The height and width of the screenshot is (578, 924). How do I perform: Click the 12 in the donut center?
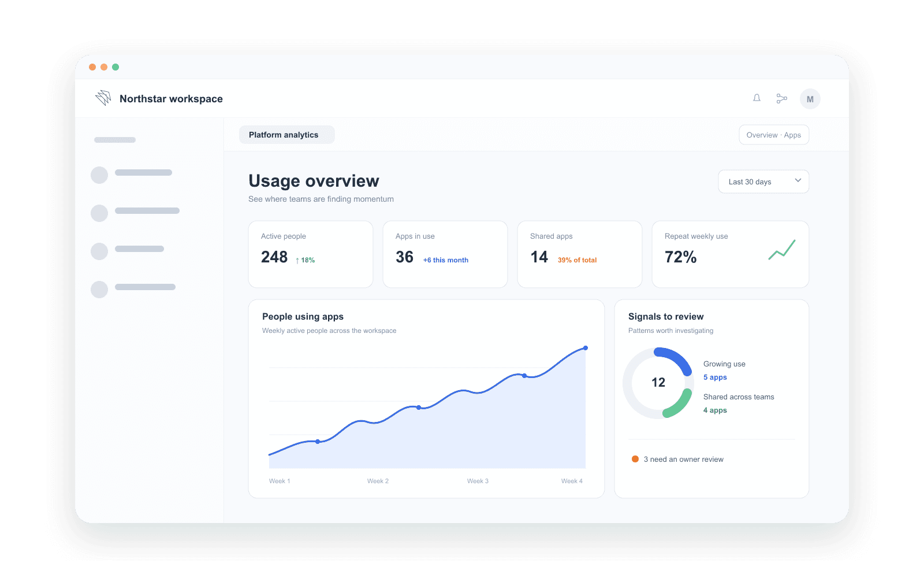click(658, 383)
